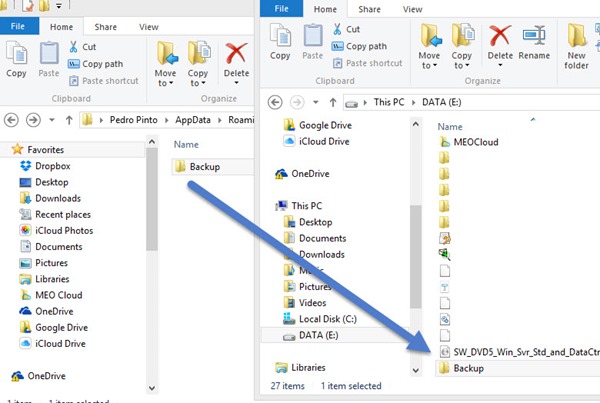Select Libraries under Favorites
This screenshot has width=600, height=403.
tap(44, 279)
